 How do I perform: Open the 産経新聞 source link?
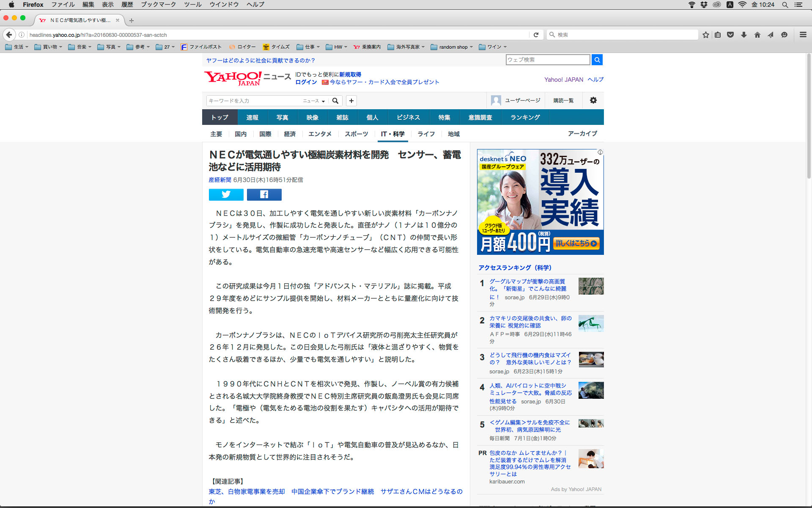pos(219,180)
